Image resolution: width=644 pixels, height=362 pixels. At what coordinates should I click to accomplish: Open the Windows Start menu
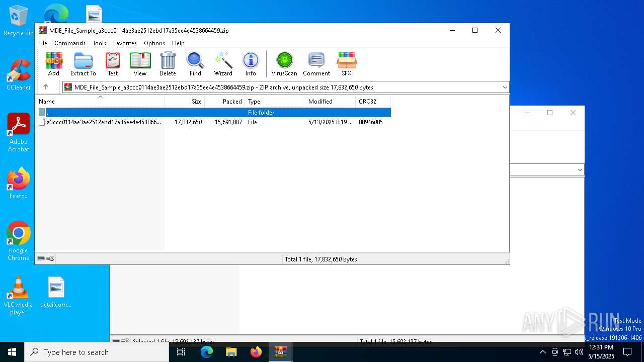[12, 352]
